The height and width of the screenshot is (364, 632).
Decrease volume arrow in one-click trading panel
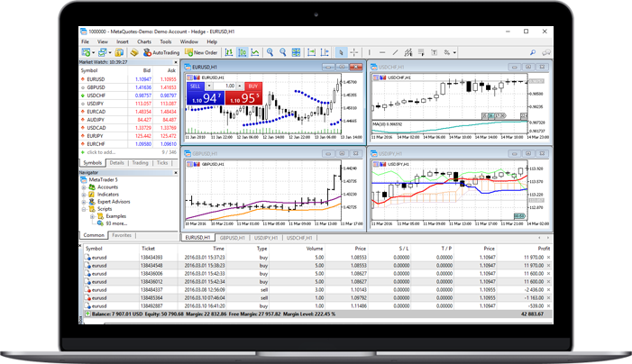pyautogui.click(x=209, y=86)
